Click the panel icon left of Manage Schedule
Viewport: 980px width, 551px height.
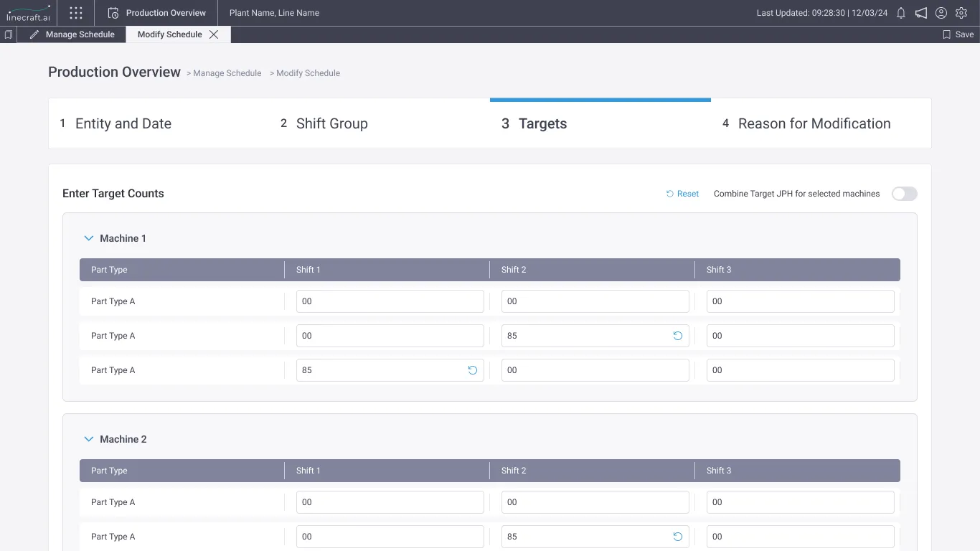(x=8, y=34)
